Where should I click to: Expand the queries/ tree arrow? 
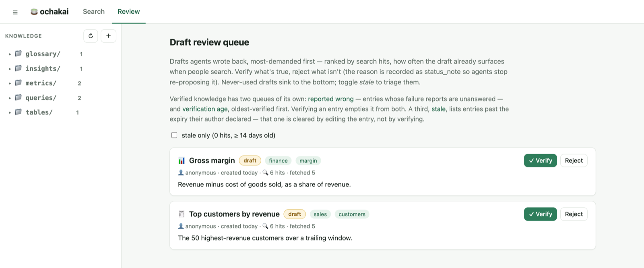(10, 98)
